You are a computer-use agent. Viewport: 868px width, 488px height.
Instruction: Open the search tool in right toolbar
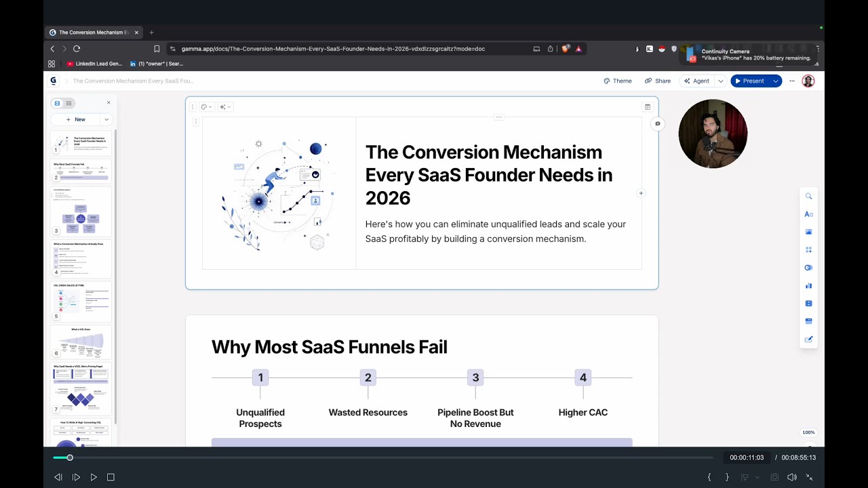pyautogui.click(x=808, y=196)
